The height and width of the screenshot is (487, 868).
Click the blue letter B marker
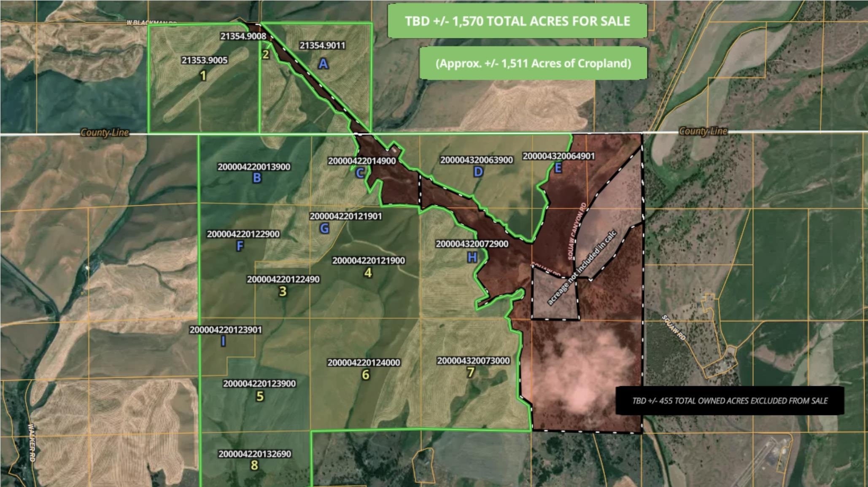click(257, 178)
